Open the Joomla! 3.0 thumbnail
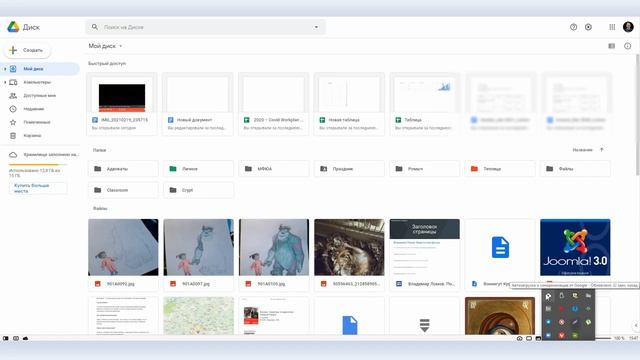This screenshot has height=360, width=640. pos(575,247)
